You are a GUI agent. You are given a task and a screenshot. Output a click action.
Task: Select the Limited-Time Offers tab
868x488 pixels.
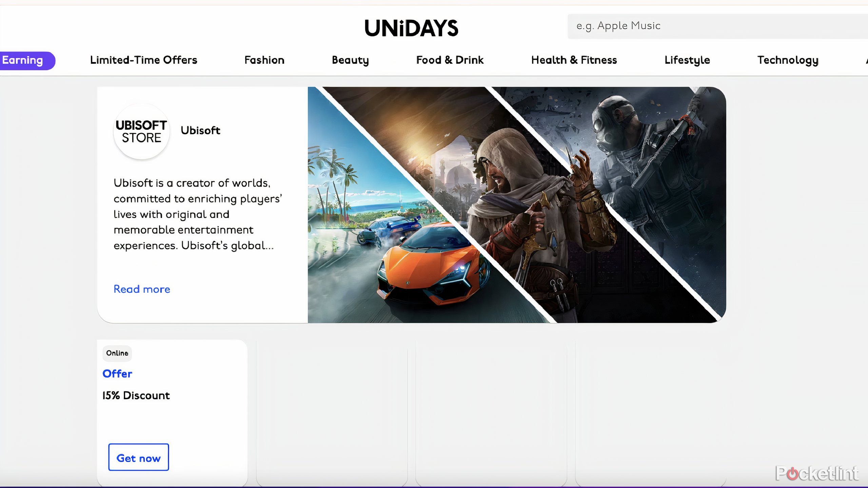click(x=143, y=60)
